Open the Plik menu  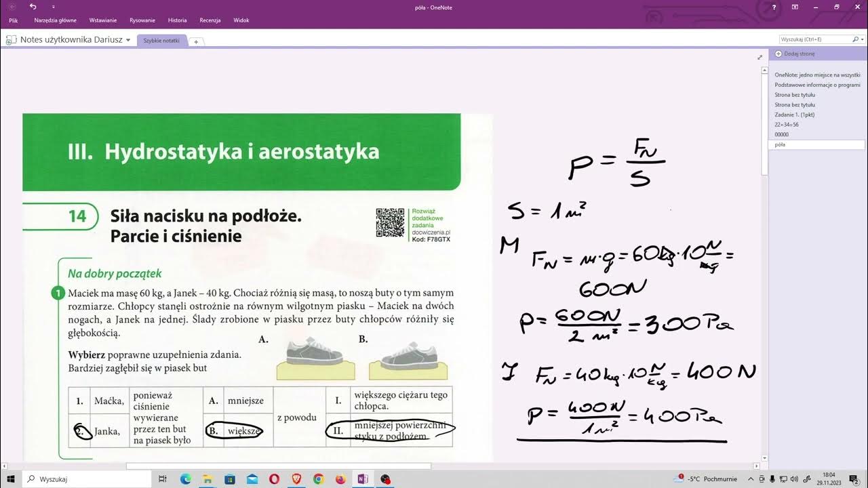(13, 20)
